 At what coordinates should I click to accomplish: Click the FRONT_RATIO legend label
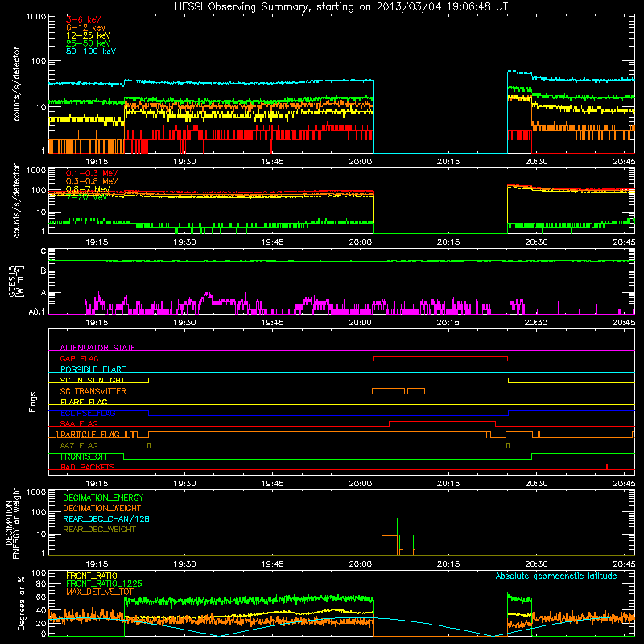click(92, 576)
